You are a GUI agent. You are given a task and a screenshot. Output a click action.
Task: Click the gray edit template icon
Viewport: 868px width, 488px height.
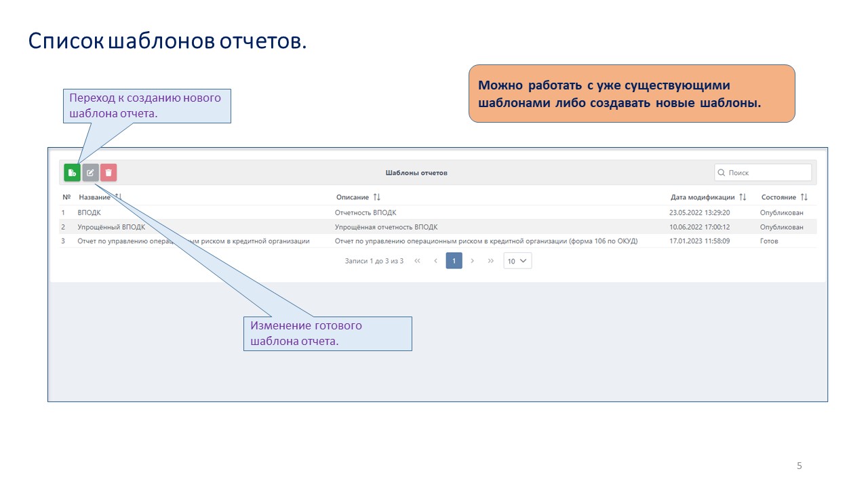90,173
